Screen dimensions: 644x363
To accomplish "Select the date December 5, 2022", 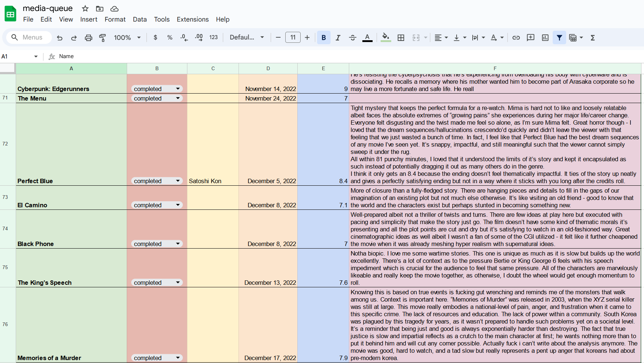I will tap(268, 144).
